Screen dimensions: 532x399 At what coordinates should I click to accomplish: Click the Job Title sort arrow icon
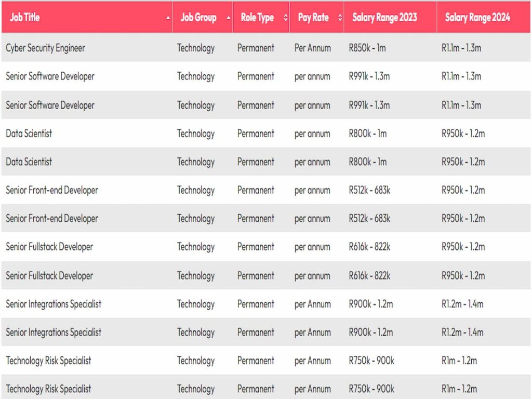pos(168,18)
